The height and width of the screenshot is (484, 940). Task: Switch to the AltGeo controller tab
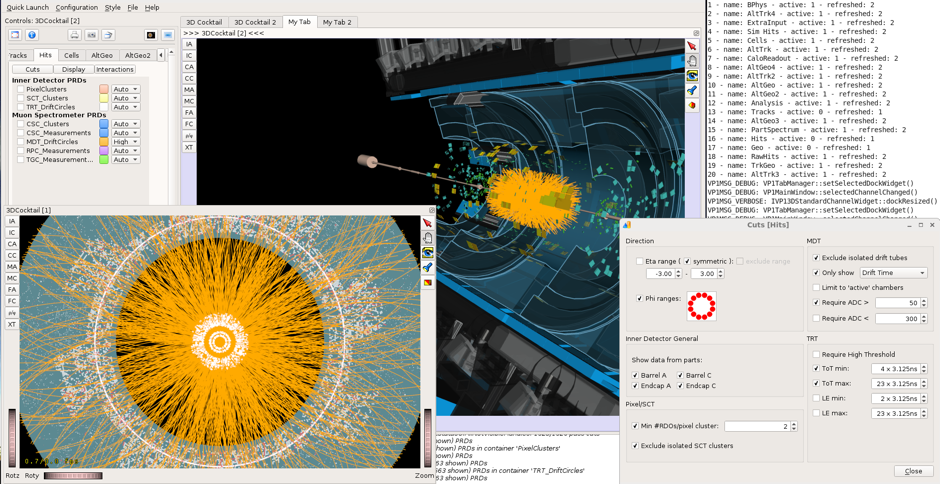tap(101, 55)
